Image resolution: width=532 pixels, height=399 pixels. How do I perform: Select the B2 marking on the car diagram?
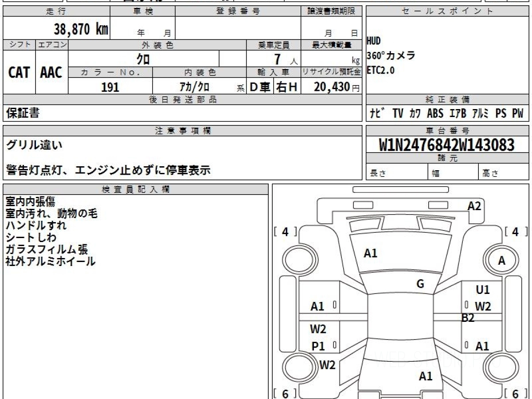point(468,318)
